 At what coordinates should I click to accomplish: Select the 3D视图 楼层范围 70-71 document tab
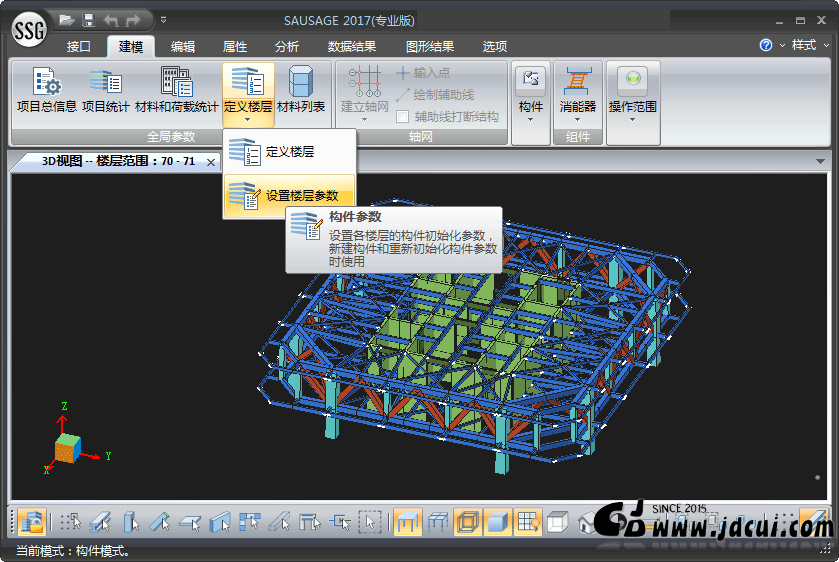tap(118, 161)
